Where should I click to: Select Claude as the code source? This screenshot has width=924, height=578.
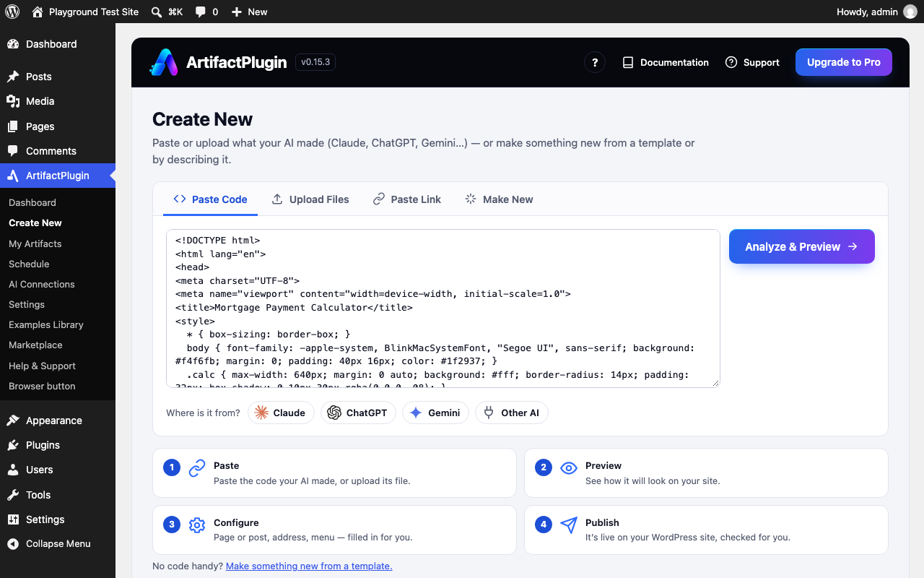click(x=281, y=413)
